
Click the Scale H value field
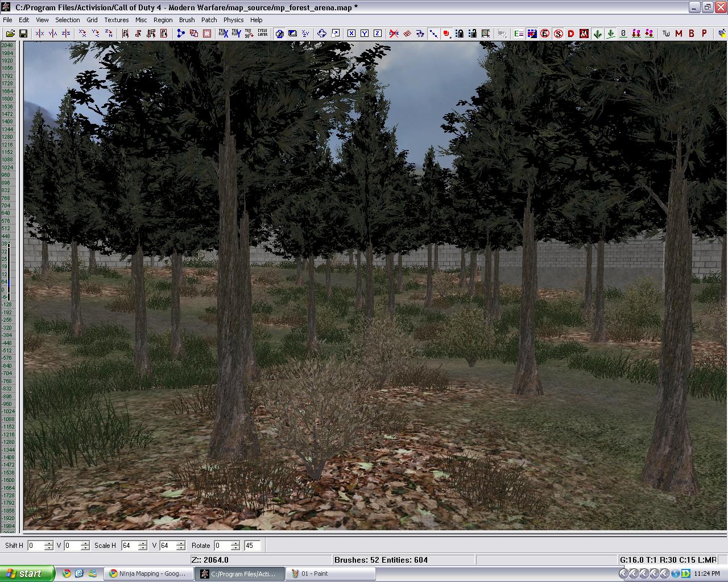tap(130, 546)
